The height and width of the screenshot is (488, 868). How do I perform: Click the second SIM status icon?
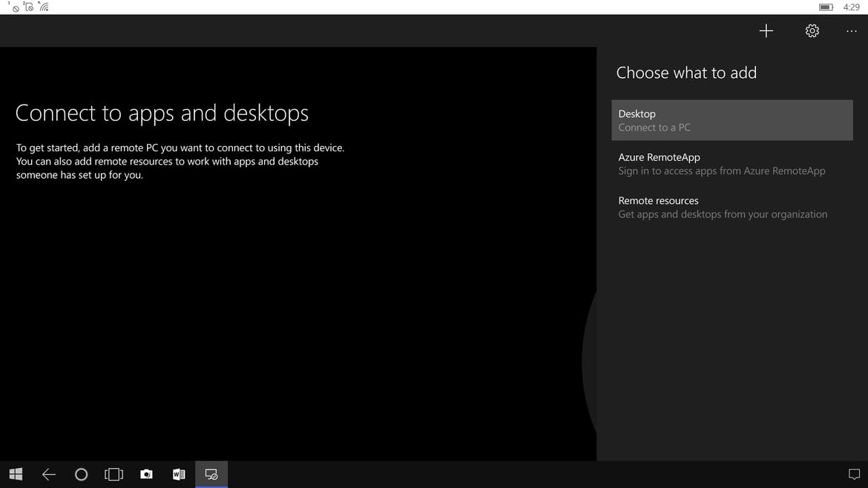point(28,7)
